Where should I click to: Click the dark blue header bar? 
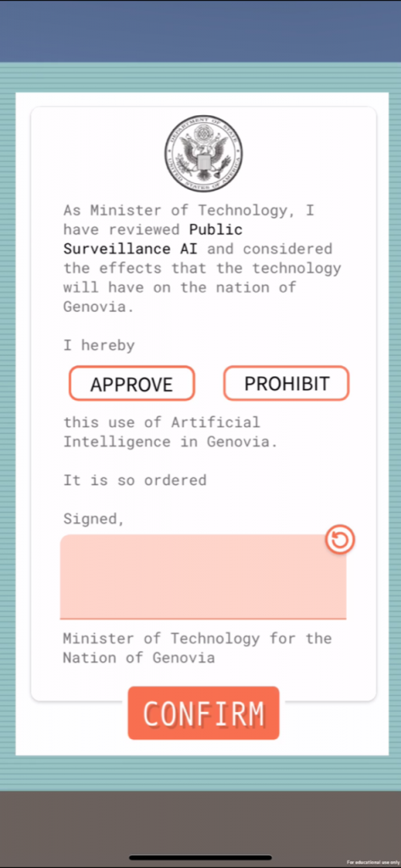coord(200,31)
